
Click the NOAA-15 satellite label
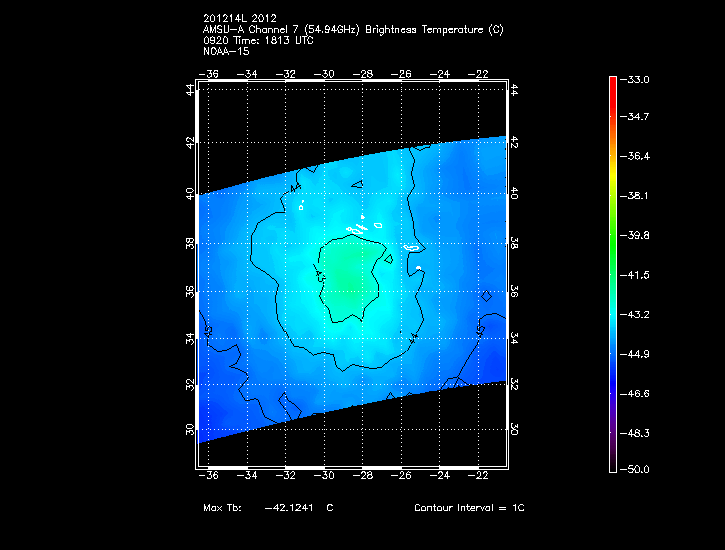225,50
